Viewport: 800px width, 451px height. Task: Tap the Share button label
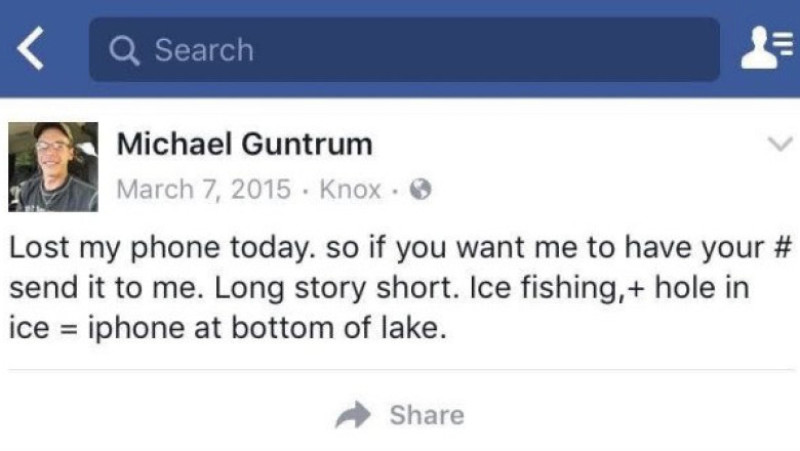[x=427, y=415]
